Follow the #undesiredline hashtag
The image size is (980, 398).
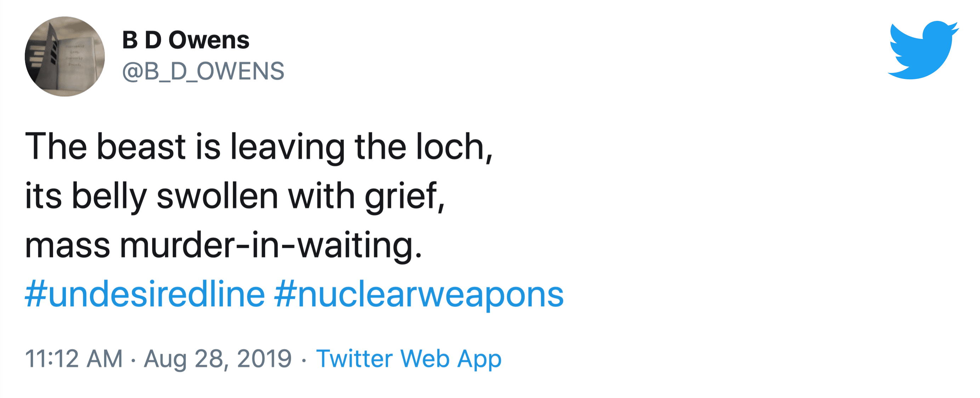click(x=145, y=295)
